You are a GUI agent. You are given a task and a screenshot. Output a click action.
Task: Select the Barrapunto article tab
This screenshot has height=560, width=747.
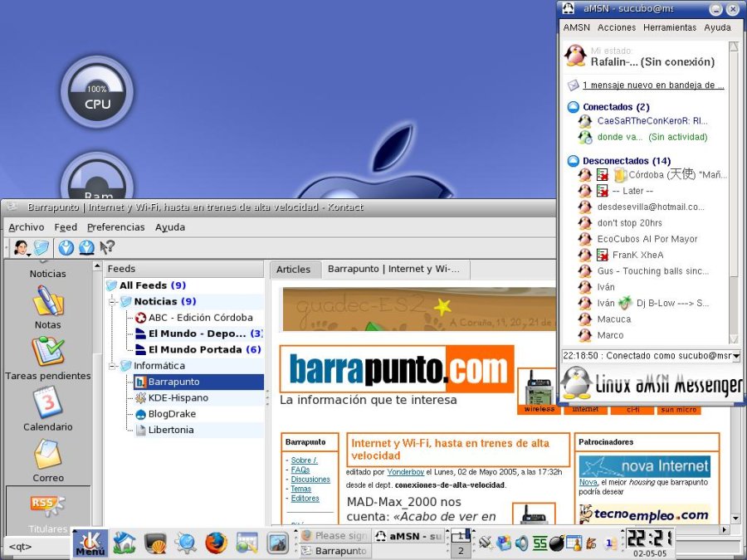(x=393, y=269)
